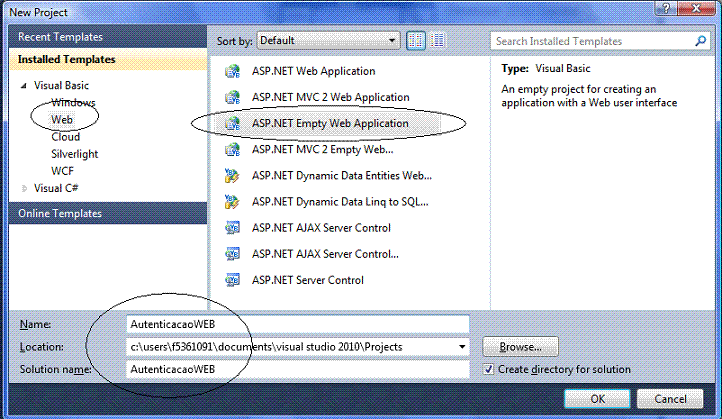
Task: Click into the Name field AutenticacaoWEB
Action: (297, 324)
